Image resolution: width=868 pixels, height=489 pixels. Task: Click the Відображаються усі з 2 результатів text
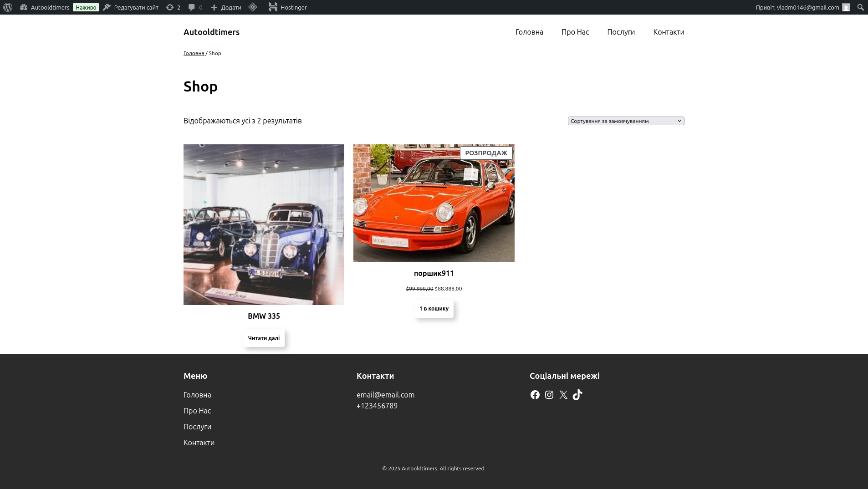point(242,121)
